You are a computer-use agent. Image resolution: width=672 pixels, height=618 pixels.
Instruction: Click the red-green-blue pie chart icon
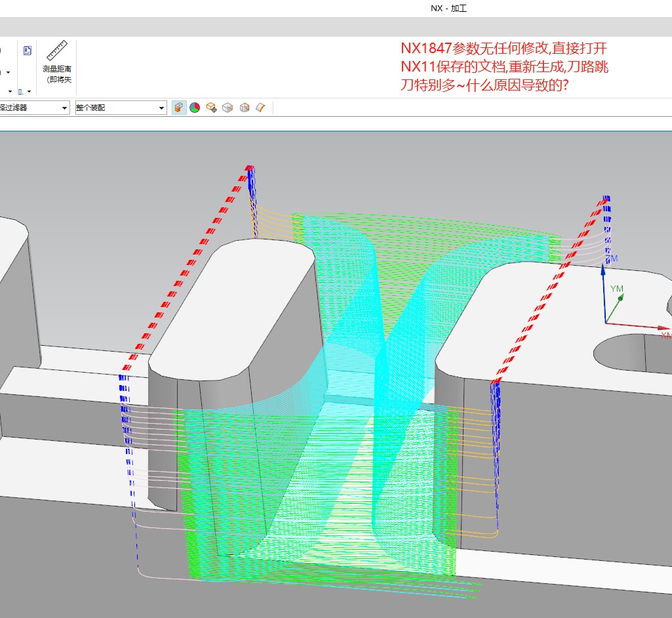coord(195,108)
